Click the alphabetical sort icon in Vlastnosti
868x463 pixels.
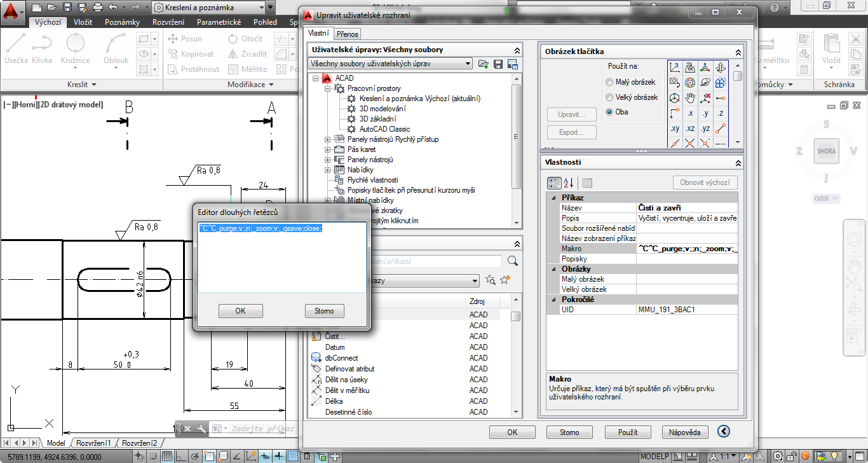click(569, 183)
